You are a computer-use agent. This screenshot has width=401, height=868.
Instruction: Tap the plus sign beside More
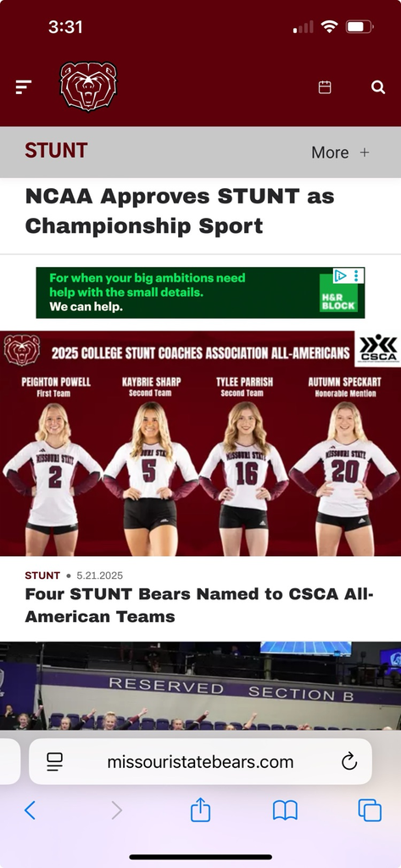coord(365,153)
